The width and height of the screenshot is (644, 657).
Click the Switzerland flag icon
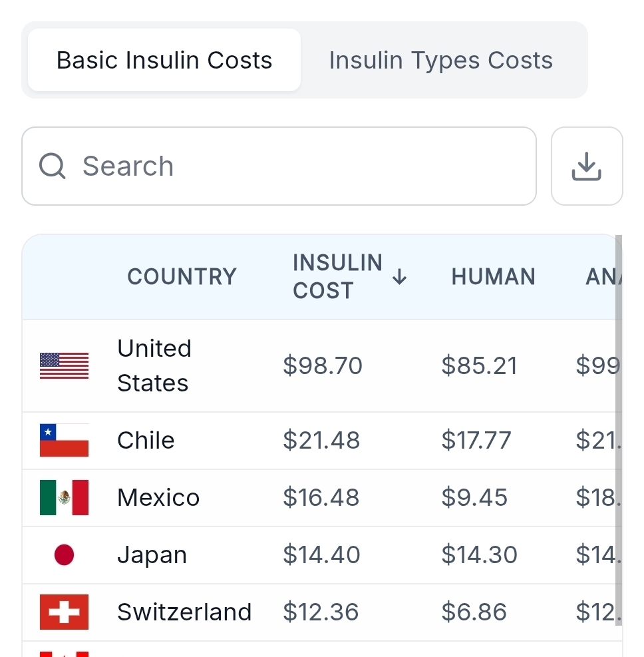pyautogui.click(x=64, y=612)
